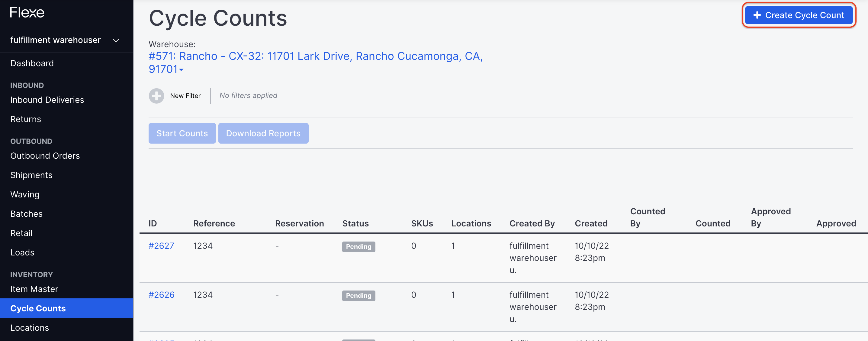868x341 pixels.
Task: Click the Create Cycle Count button
Action: 799,15
